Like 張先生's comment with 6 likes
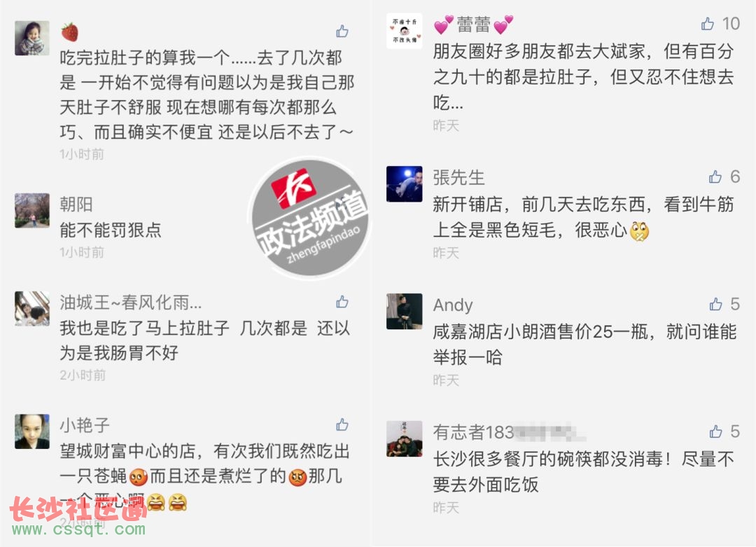This screenshot has height=547, width=756. (715, 176)
